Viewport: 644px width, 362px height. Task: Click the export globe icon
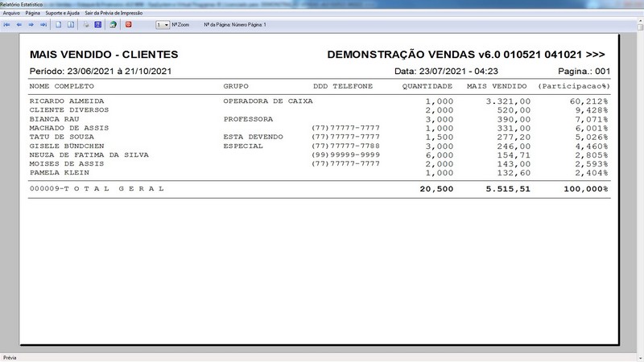(113, 25)
